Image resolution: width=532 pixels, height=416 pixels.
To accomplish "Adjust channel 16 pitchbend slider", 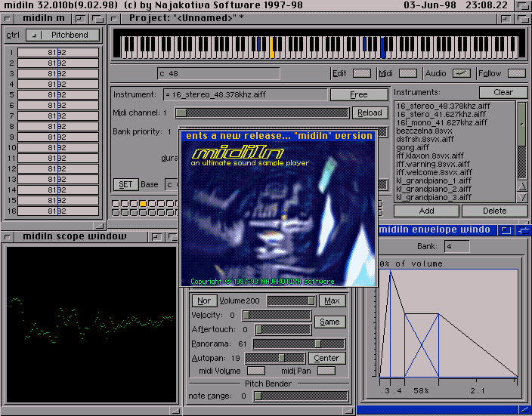I will point(58,211).
